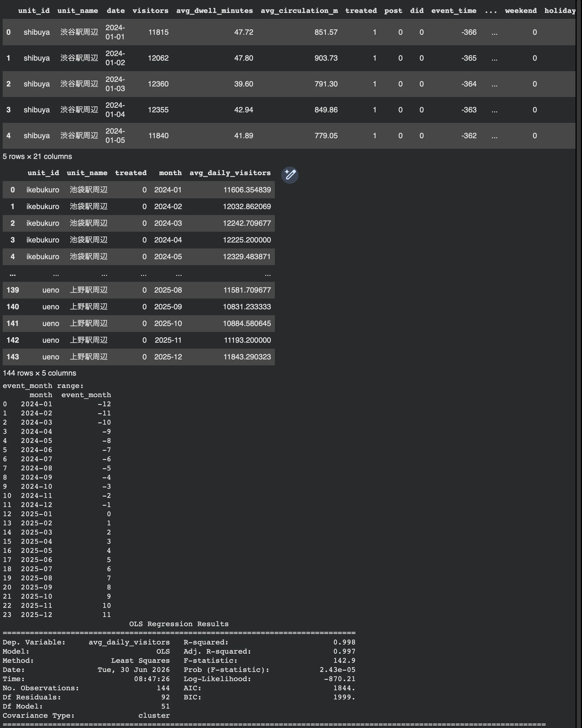Select dwell minutes value 39.60
Viewport: 582px width, 728px height.
[243, 84]
